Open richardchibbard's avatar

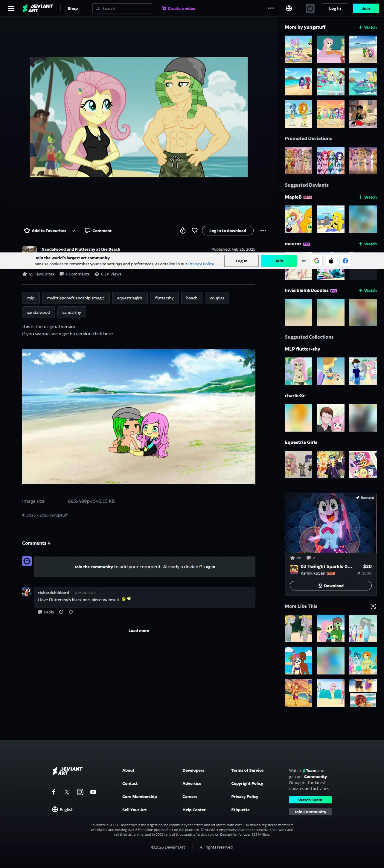[27, 592]
